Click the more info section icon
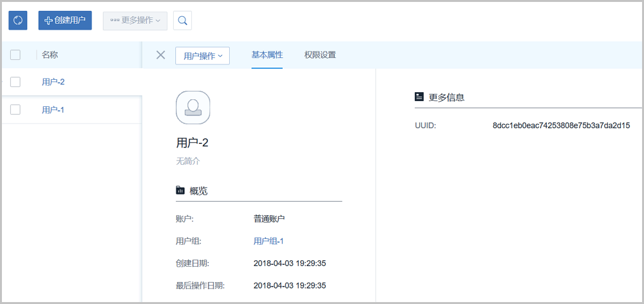The height and width of the screenshot is (304, 644). [x=419, y=97]
